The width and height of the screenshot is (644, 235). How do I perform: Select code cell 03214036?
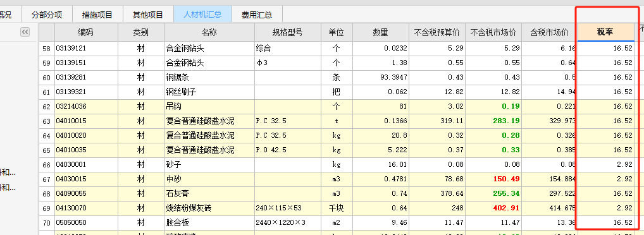pyautogui.click(x=86, y=106)
